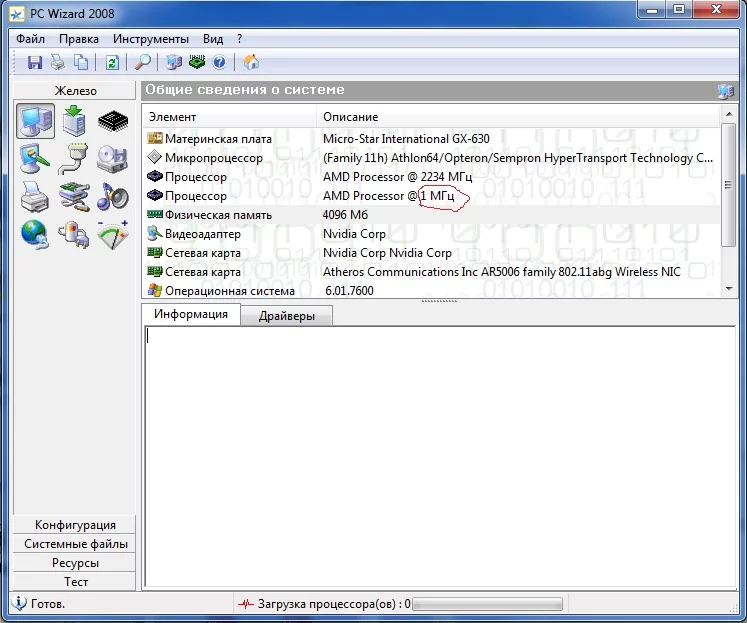Viewport: 747px width, 623px height.
Task: Select the Network globe icon
Action: pos(35,235)
